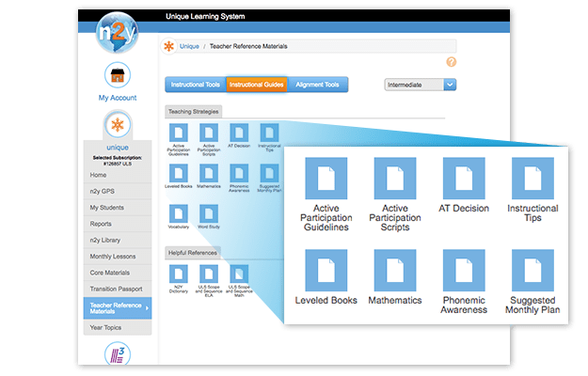
Task: Click enlarged AT Decision icon
Action: (x=464, y=179)
